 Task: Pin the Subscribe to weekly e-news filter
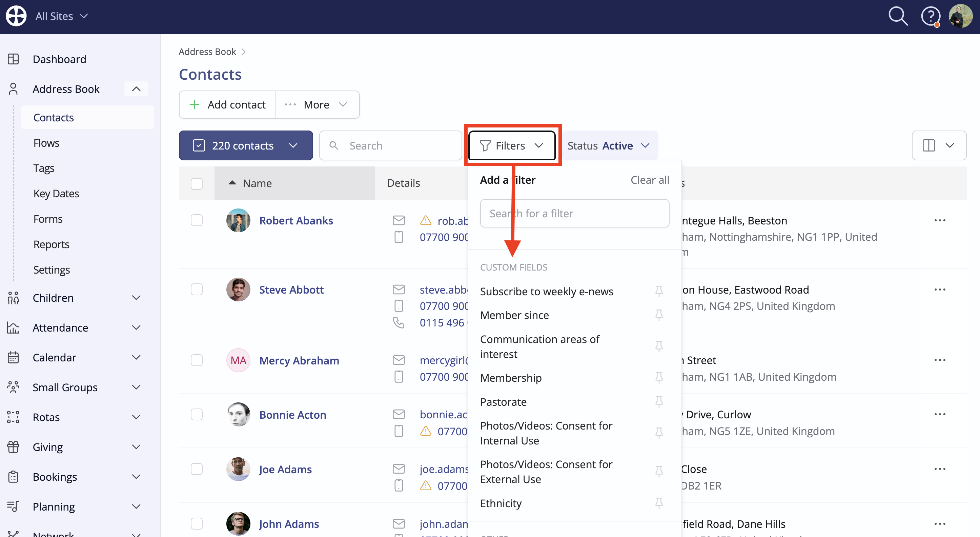(x=659, y=291)
